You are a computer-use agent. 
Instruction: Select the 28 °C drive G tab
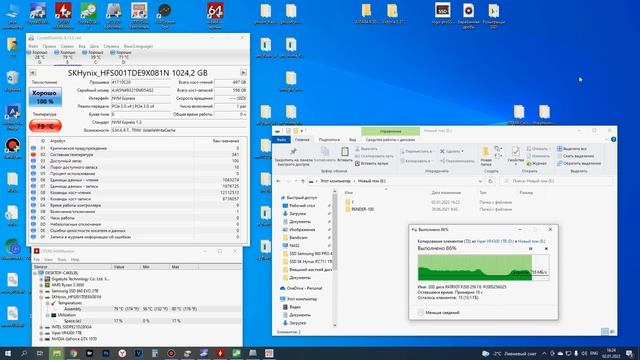(40, 57)
